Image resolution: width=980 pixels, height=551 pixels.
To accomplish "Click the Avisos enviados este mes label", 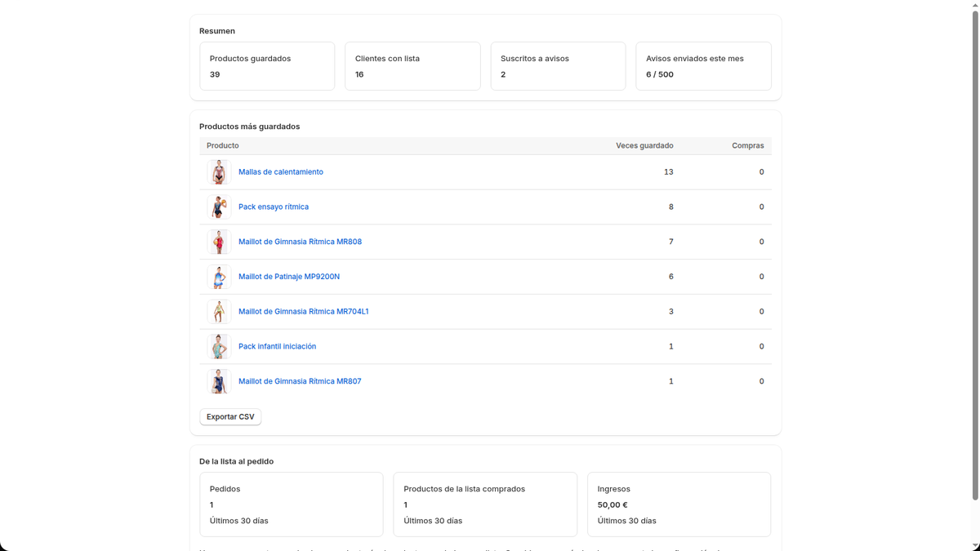I will pos(695,59).
